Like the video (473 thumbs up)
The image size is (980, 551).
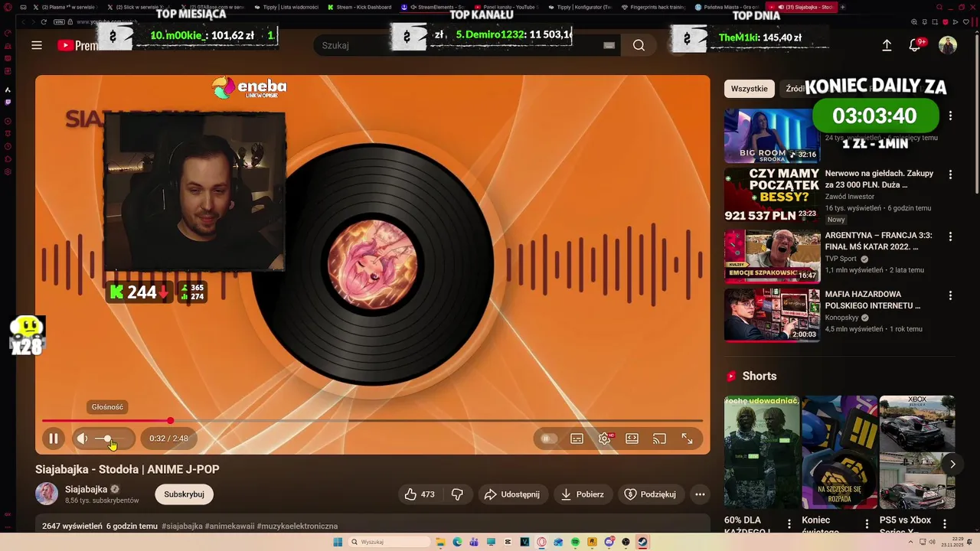click(x=420, y=494)
